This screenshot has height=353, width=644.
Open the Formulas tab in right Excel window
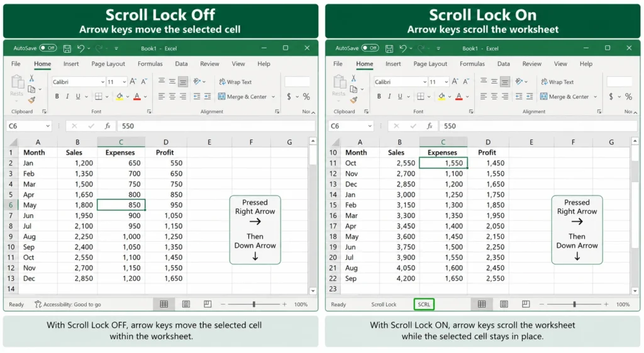[x=472, y=64]
